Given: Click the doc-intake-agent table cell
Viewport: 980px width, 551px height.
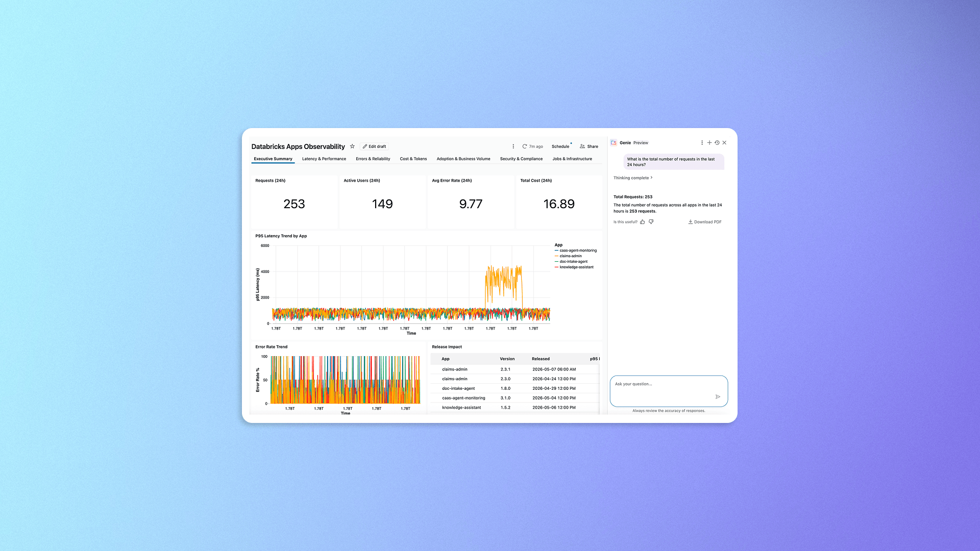Looking at the screenshot, I should point(458,389).
